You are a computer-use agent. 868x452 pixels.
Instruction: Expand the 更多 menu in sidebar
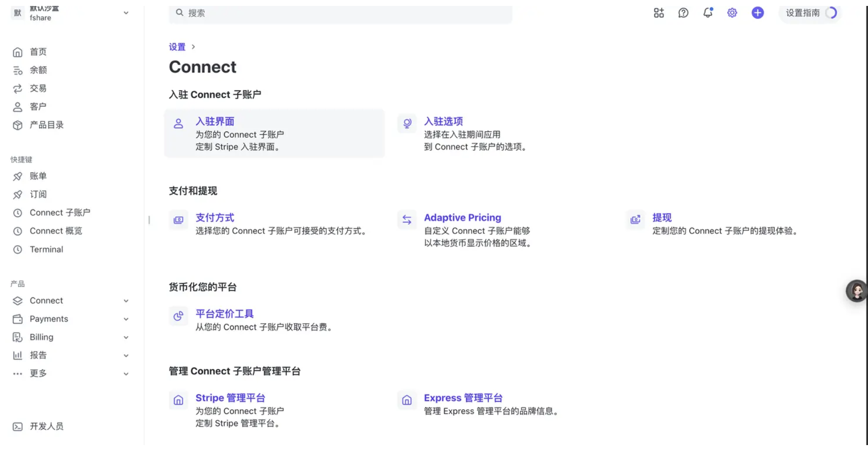click(x=126, y=374)
